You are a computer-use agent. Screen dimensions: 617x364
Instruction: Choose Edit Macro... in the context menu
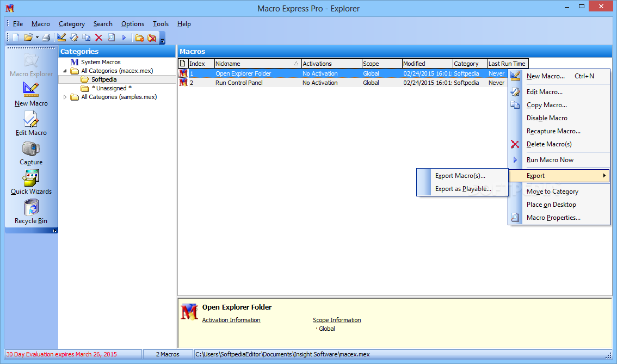[559, 92]
